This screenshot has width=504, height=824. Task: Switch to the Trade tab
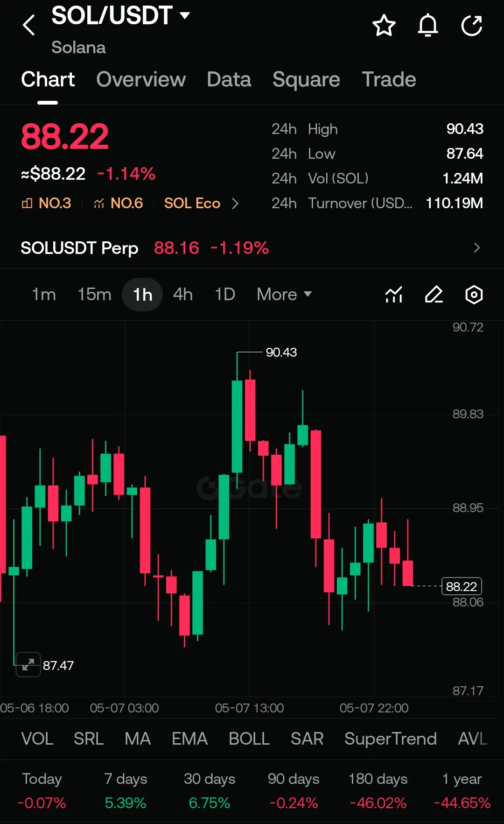(x=389, y=79)
